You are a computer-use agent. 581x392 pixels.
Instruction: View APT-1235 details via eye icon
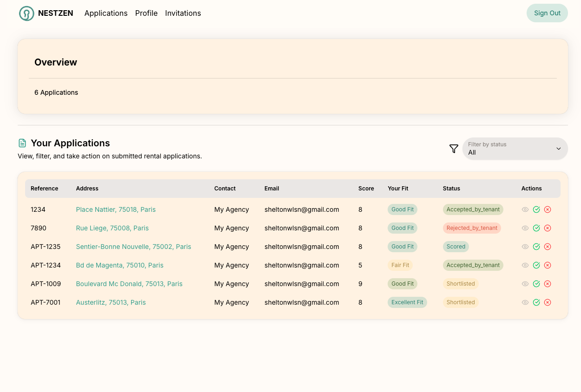tap(525, 247)
